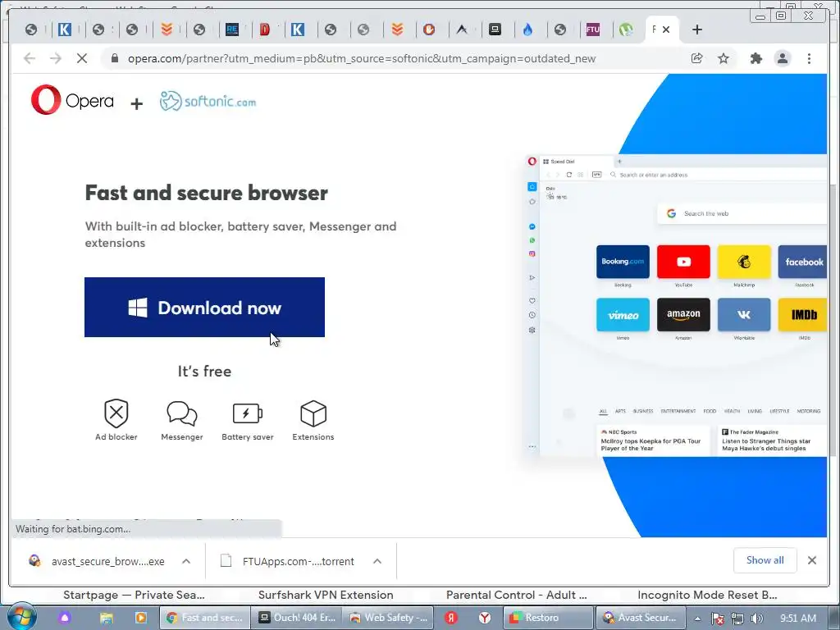Switch to the Avast Secur taskbar window
This screenshot has width=840, height=630.
point(641,618)
